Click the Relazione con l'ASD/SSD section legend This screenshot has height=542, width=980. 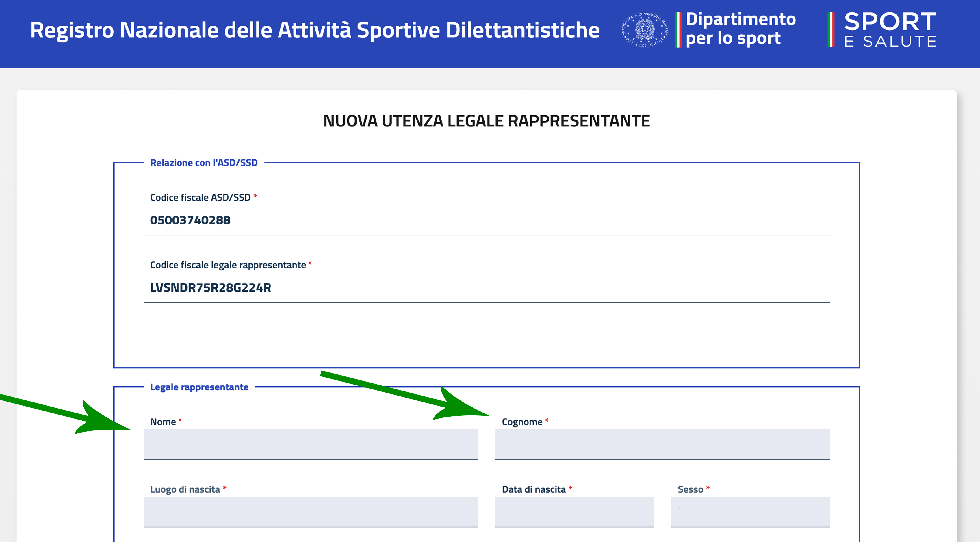(203, 163)
